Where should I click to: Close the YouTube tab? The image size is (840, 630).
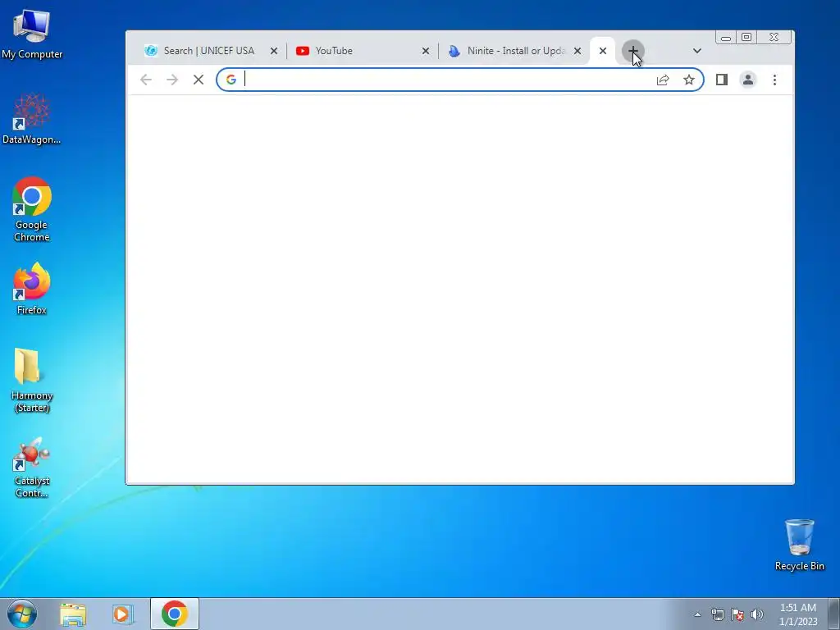(x=426, y=51)
